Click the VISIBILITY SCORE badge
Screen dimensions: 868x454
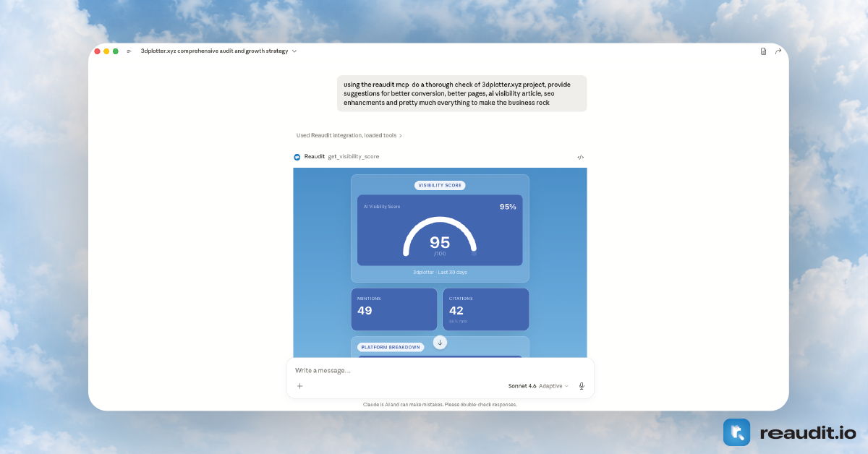click(440, 185)
